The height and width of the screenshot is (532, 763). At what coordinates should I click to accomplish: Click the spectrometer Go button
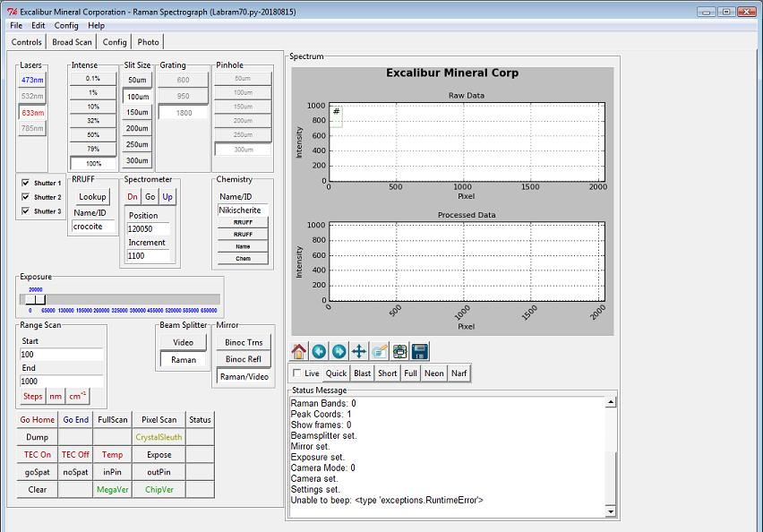point(150,197)
